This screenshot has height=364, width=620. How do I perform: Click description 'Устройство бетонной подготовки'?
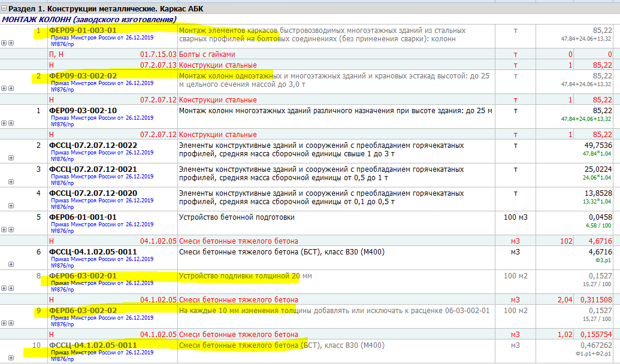[237, 217]
